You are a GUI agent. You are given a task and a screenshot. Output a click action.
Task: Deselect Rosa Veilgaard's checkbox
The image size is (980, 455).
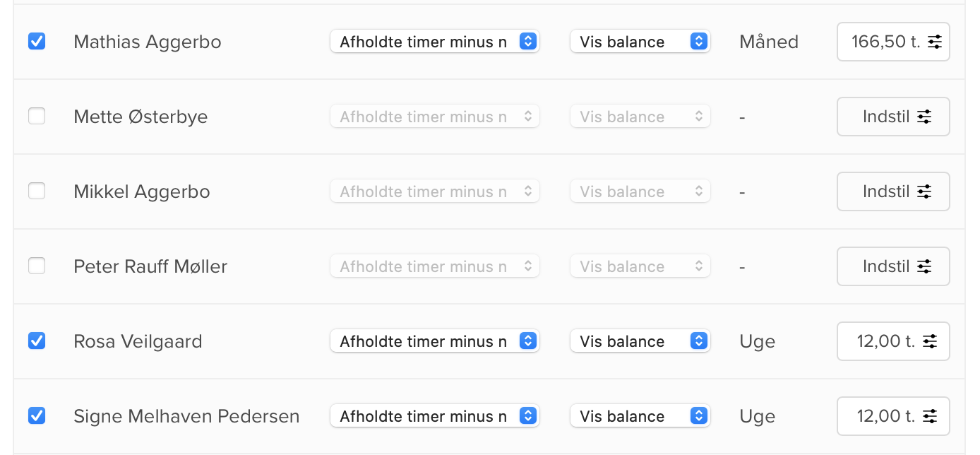tap(37, 341)
